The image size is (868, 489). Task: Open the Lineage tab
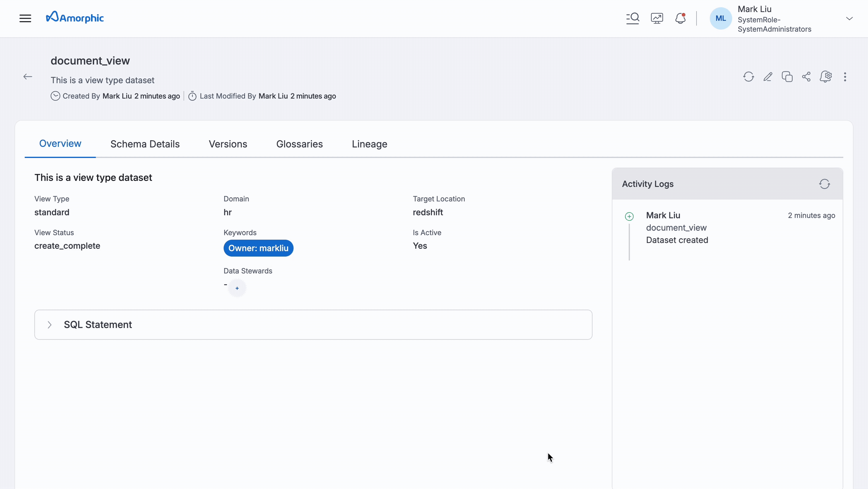(369, 144)
